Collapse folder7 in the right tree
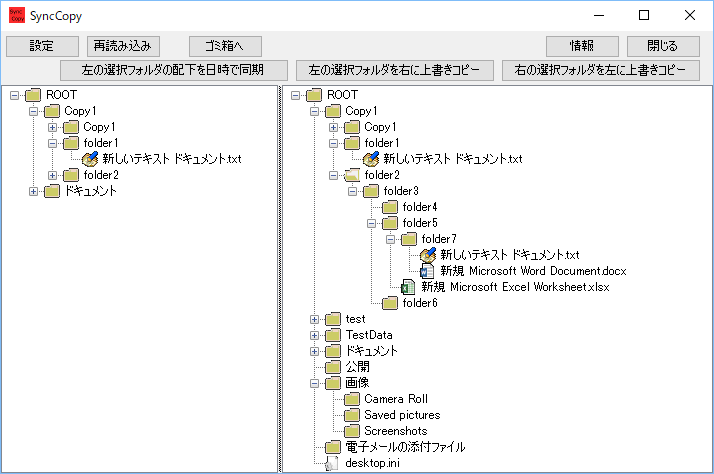This screenshot has height=474, width=714. [391, 239]
